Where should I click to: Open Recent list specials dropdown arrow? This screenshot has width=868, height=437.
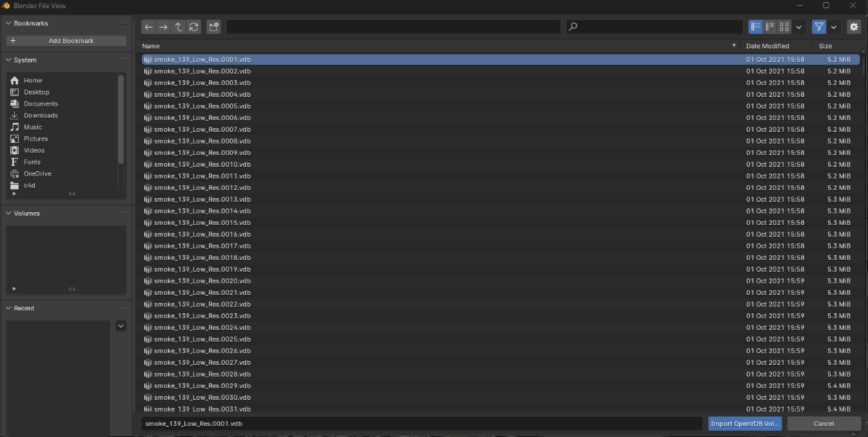tap(121, 326)
